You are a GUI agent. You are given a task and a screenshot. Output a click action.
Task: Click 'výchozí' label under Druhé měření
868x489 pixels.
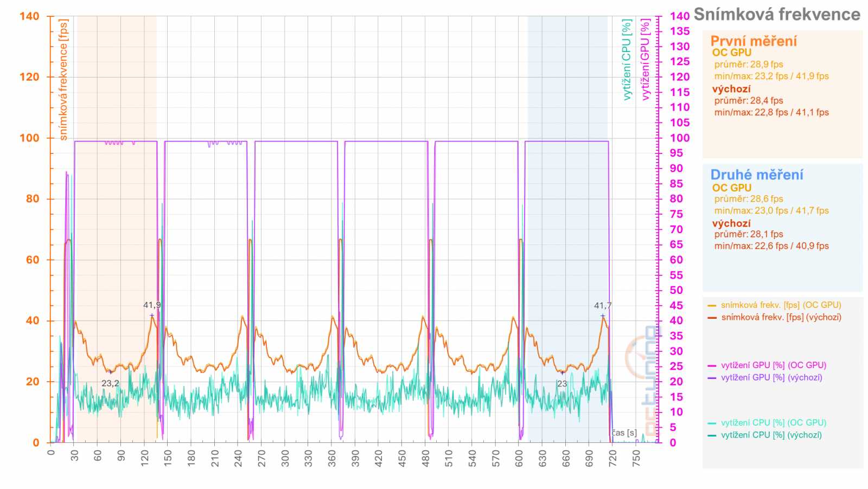pyautogui.click(x=732, y=223)
